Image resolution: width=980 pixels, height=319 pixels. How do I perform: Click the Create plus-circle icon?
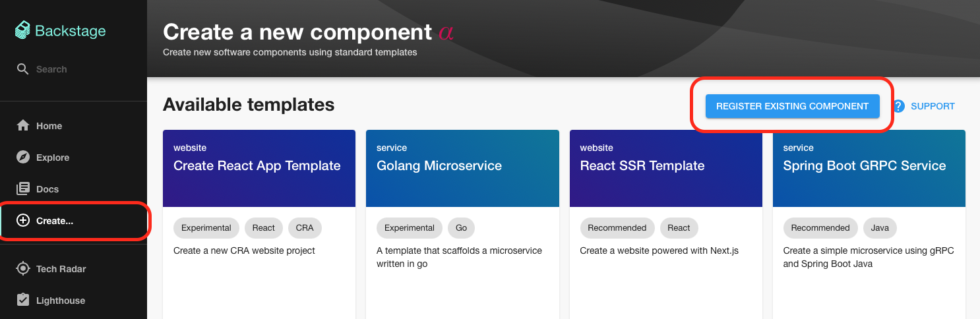point(23,221)
